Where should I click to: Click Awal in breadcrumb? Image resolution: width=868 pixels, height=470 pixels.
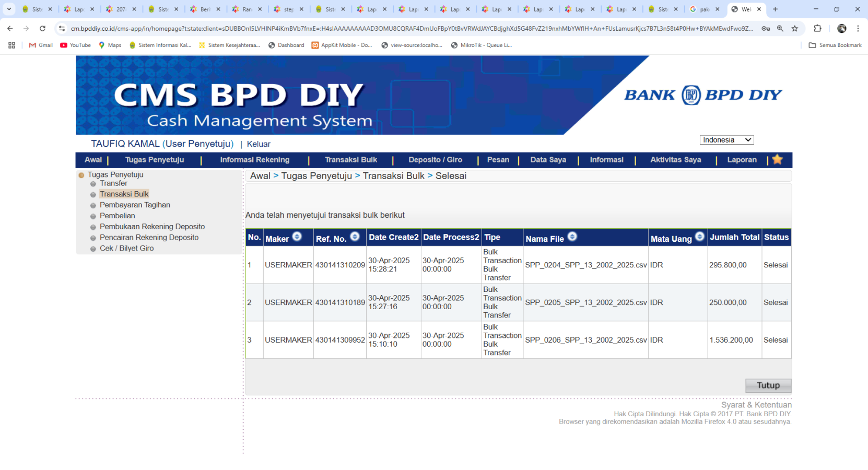pyautogui.click(x=260, y=176)
